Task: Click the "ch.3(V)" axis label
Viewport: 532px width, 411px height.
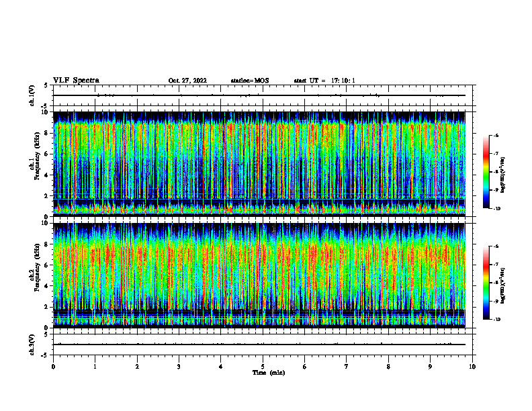Action: point(32,345)
